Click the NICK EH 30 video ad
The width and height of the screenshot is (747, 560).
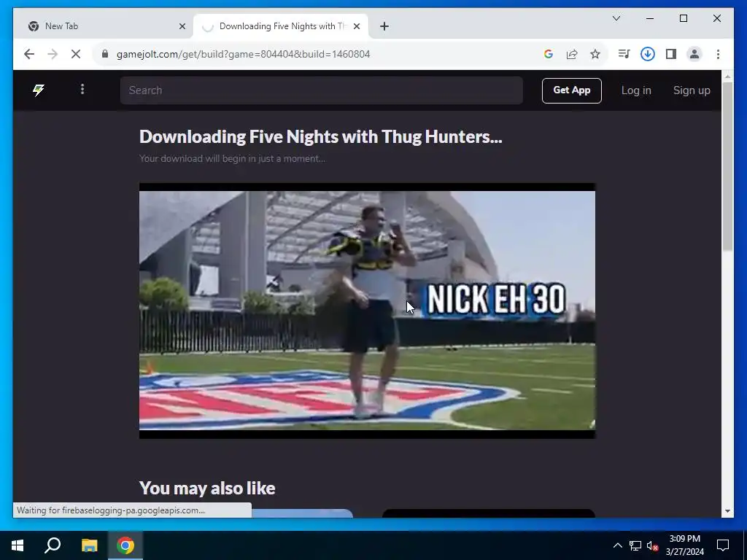click(367, 311)
